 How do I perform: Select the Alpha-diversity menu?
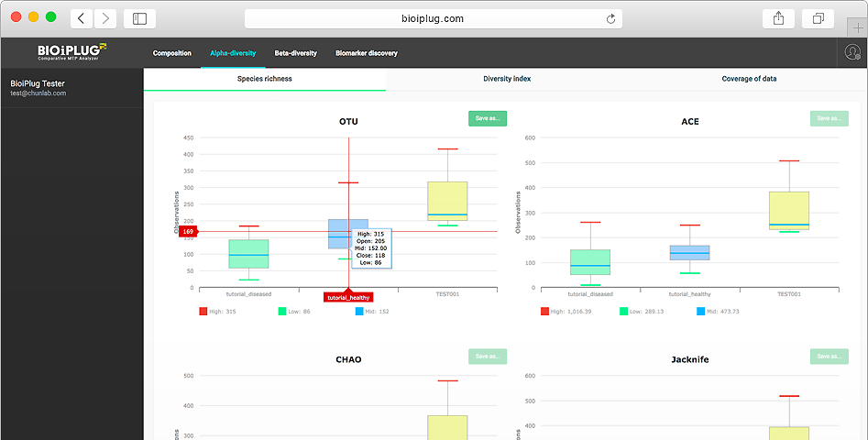[x=233, y=53]
